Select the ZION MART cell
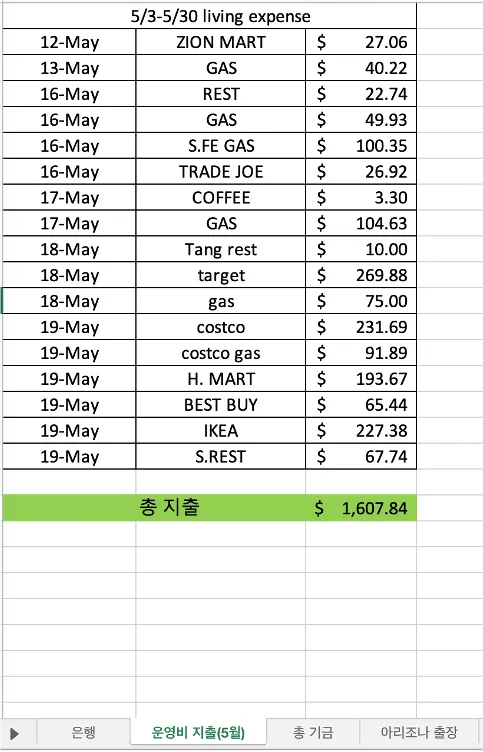The height and width of the screenshot is (752, 483). [x=221, y=42]
